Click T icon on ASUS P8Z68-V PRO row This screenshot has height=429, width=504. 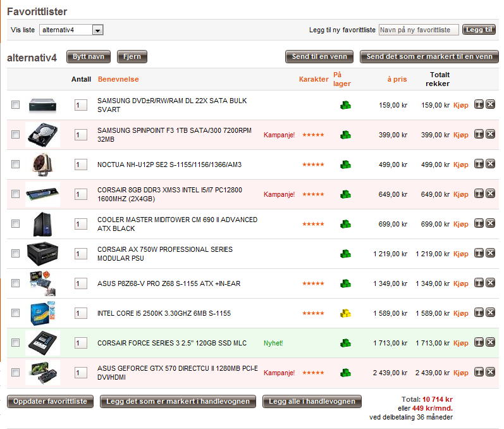click(479, 283)
